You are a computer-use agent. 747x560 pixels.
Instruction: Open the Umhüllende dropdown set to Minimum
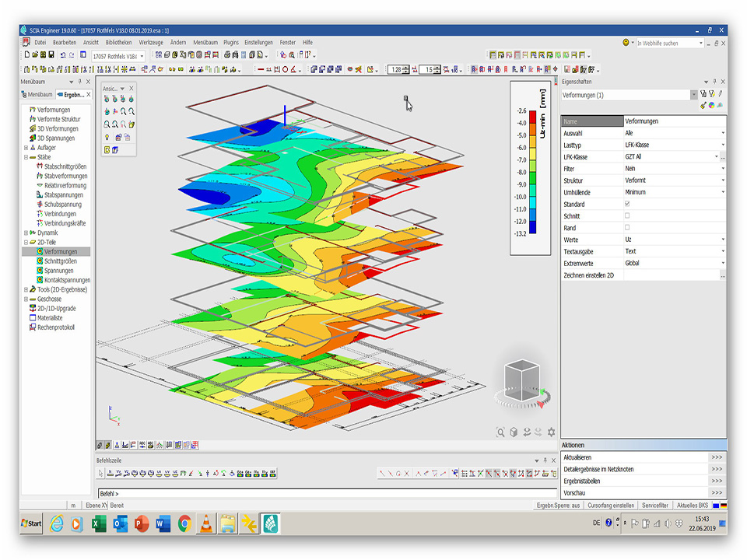point(722,192)
